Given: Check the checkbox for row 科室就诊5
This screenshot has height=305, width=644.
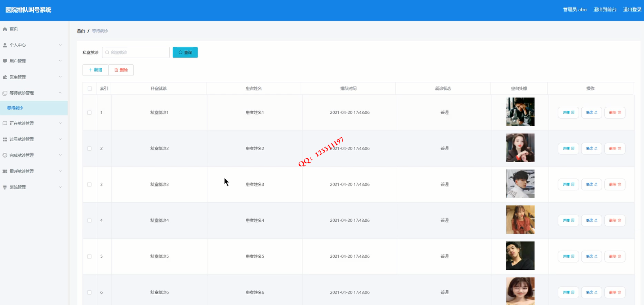Looking at the screenshot, I should 89,257.
